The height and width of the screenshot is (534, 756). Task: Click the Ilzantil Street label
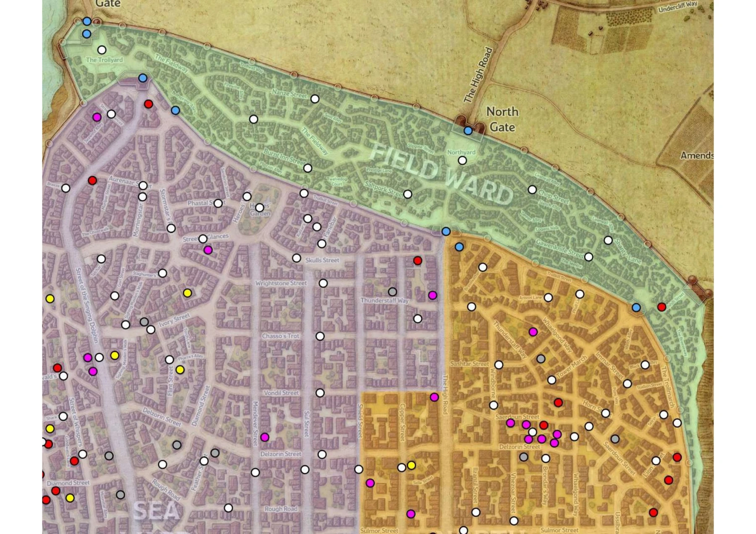475,485
